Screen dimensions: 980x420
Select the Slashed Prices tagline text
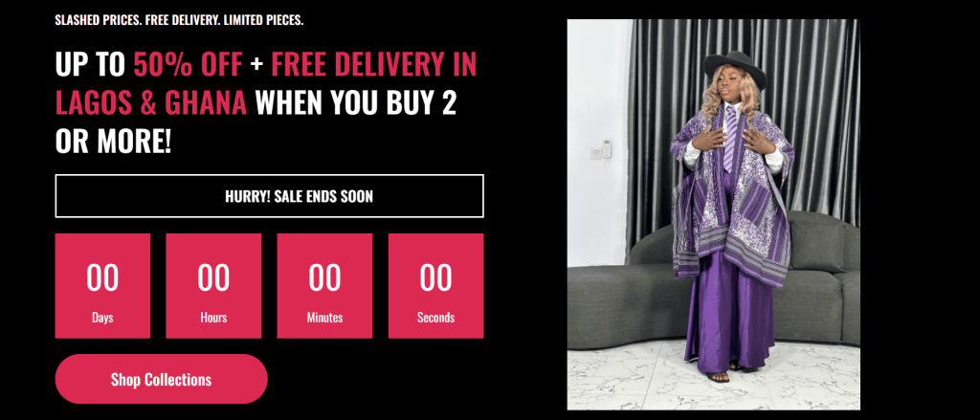click(x=179, y=20)
